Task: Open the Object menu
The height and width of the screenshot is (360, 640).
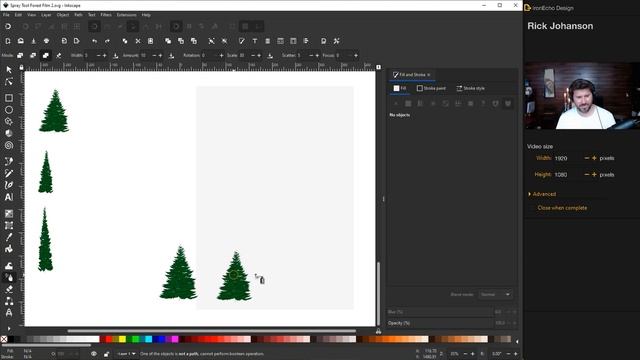Action: (x=62, y=15)
